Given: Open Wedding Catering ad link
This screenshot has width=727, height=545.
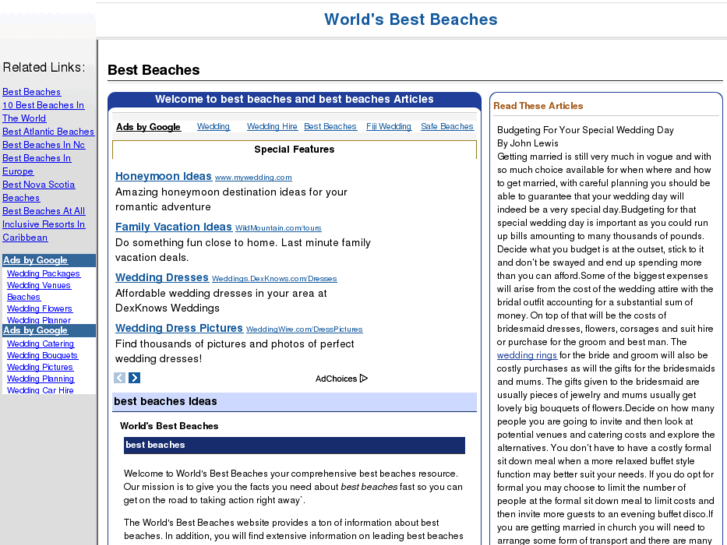Looking at the screenshot, I should point(41,344).
